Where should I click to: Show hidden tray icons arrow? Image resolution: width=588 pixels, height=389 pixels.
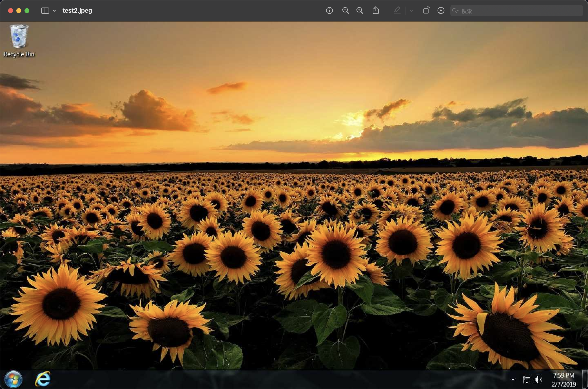tap(513, 379)
